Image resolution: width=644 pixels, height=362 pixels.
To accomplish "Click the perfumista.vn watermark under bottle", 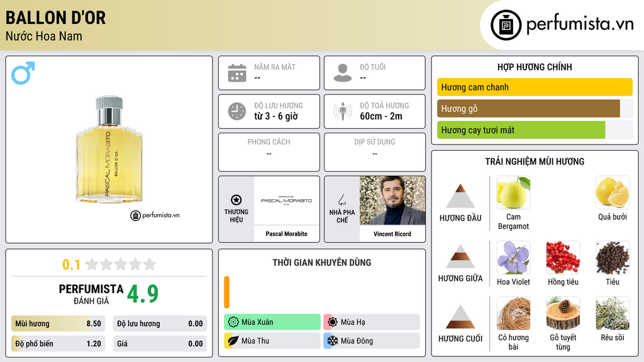I will point(155,215).
